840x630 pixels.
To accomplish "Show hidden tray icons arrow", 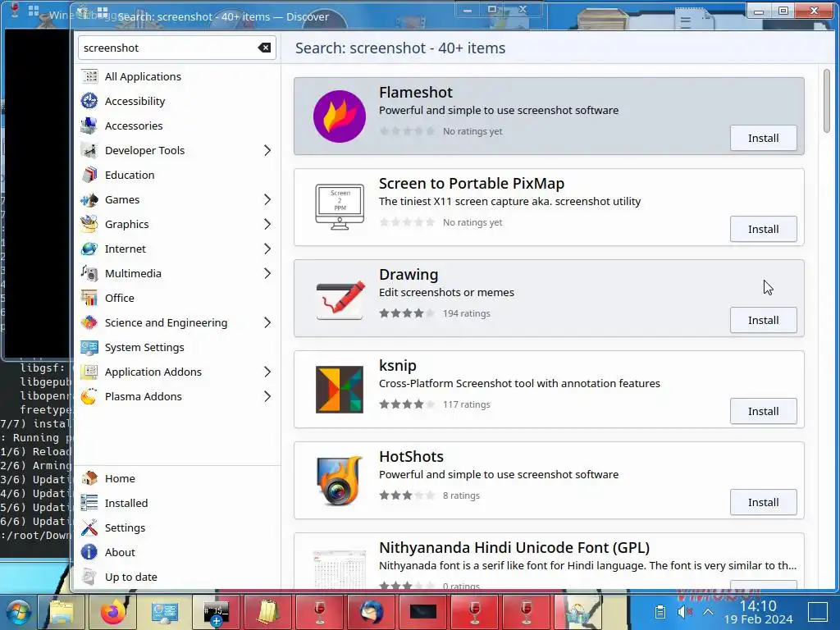I will 708,611.
